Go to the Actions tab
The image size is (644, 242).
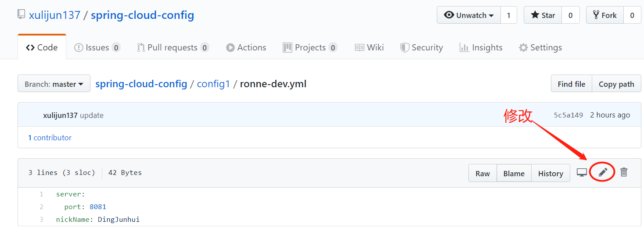pos(246,47)
